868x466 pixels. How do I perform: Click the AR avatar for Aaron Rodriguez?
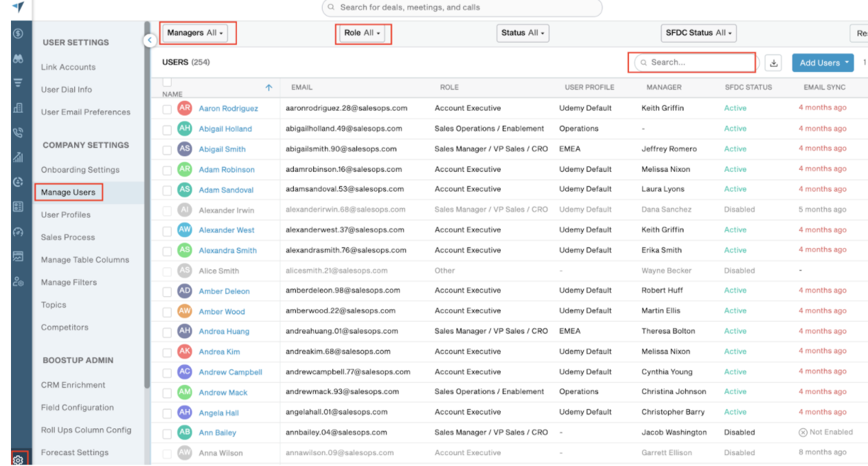point(184,108)
